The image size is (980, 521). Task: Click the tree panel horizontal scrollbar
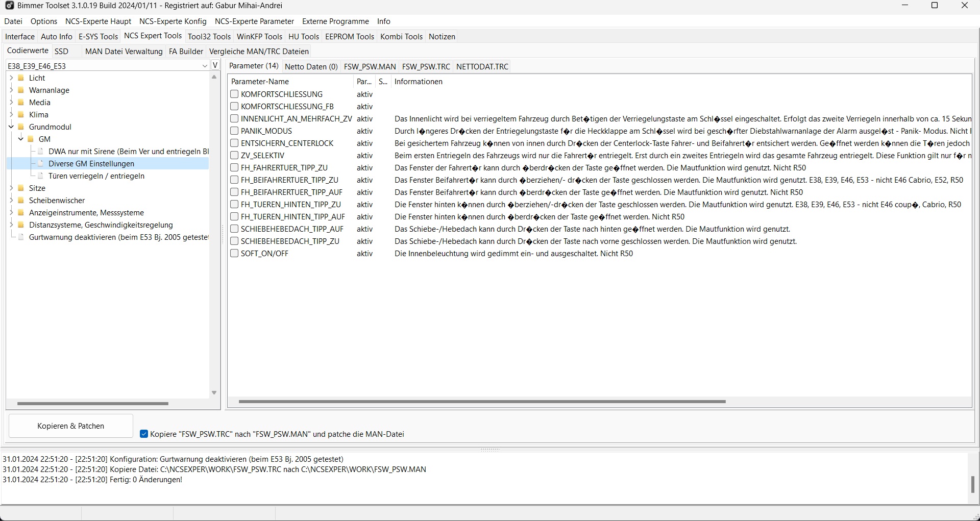point(92,404)
